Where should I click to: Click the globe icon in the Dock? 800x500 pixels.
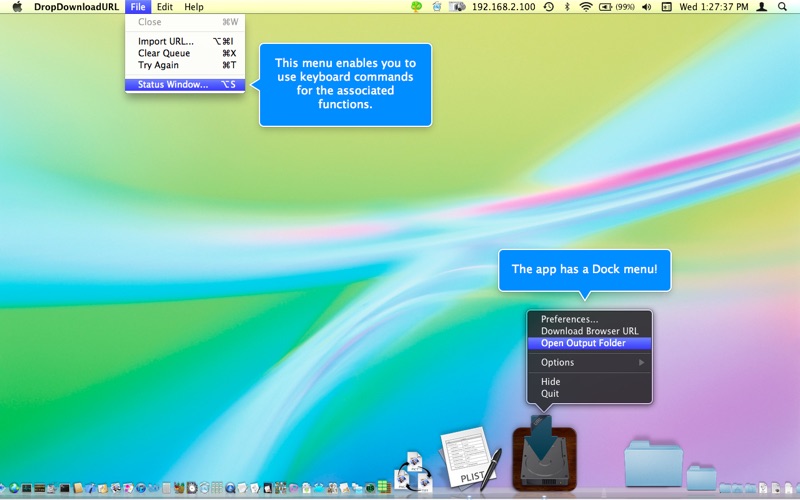coord(14,488)
